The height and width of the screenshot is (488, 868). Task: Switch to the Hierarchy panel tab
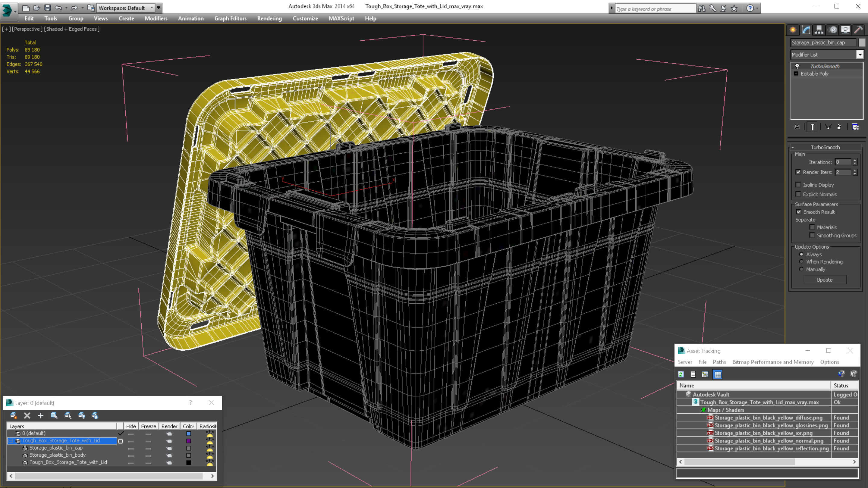pos(819,30)
